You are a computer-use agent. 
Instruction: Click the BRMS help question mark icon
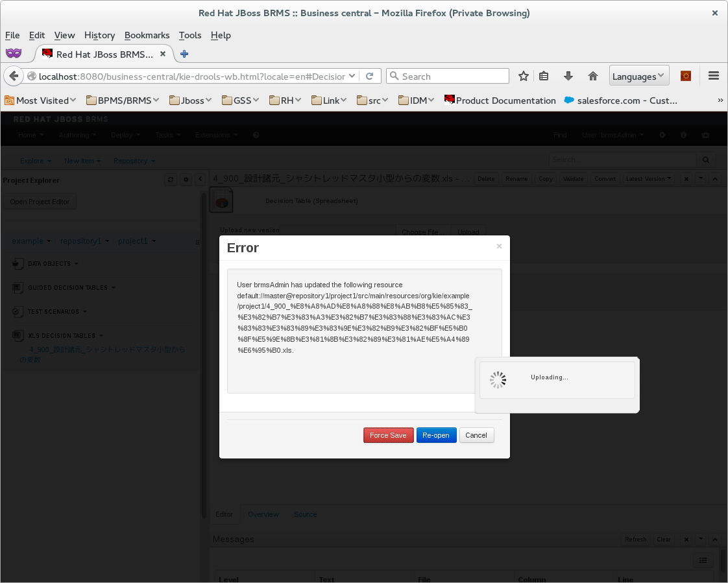click(256, 135)
